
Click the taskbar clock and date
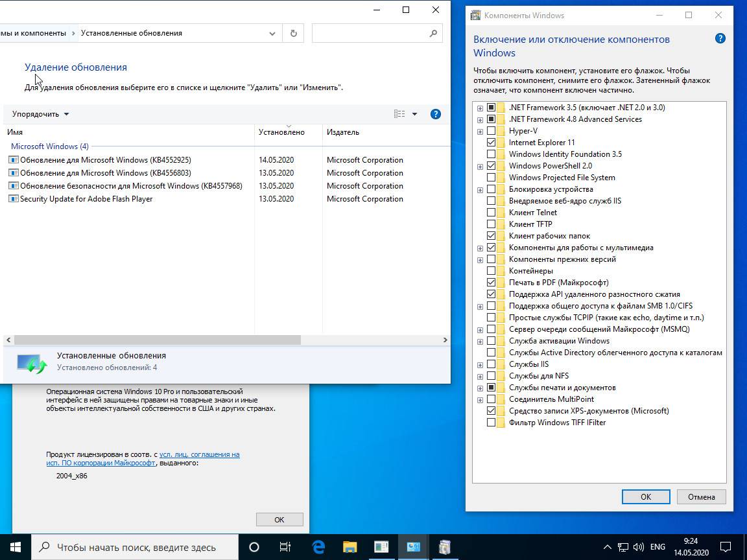click(691, 547)
